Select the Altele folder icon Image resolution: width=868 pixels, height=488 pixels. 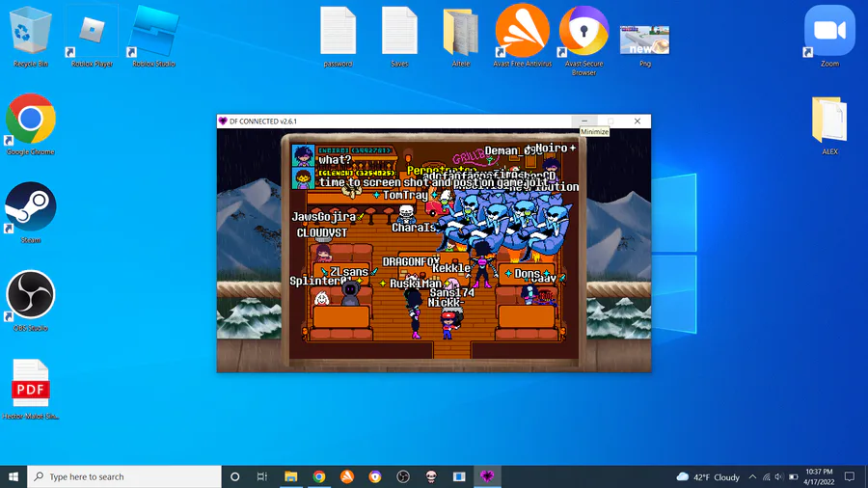coord(461,37)
